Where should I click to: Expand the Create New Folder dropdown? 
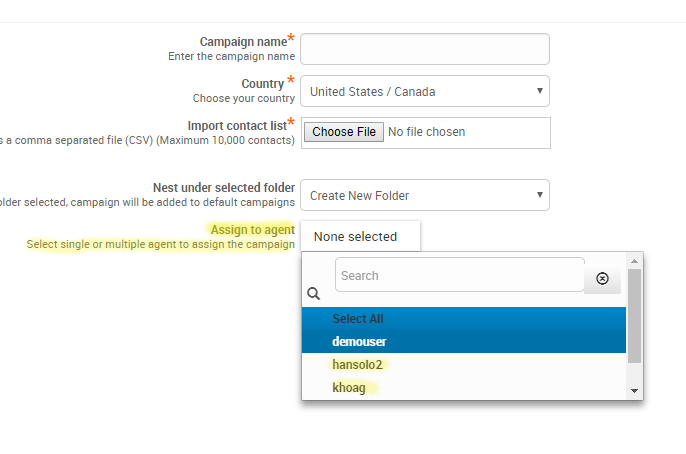425,195
